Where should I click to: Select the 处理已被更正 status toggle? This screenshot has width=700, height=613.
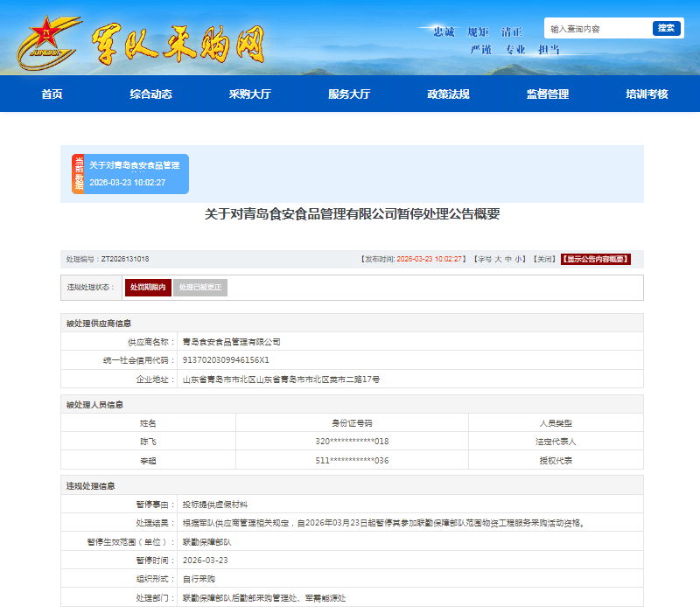coord(199,287)
